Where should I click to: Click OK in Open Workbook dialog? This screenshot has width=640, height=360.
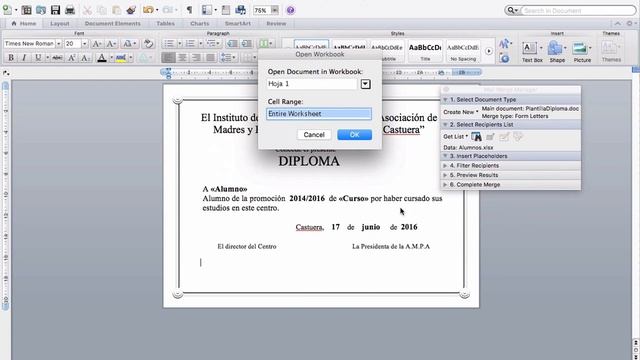[354, 135]
